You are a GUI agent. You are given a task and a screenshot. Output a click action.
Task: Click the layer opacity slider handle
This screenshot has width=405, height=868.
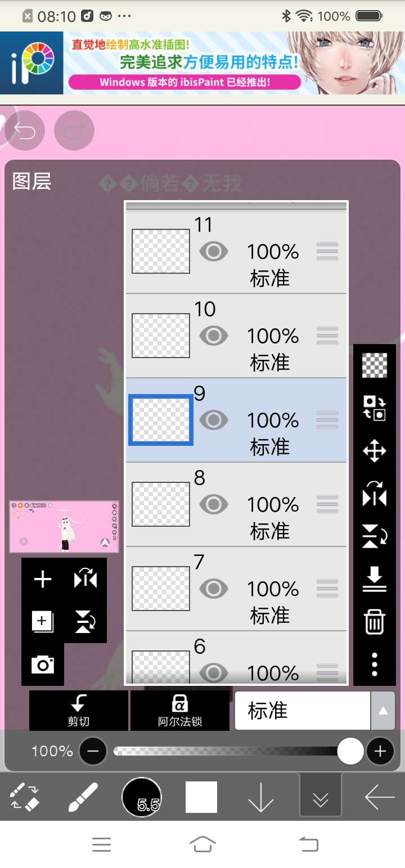[x=350, y=751]
